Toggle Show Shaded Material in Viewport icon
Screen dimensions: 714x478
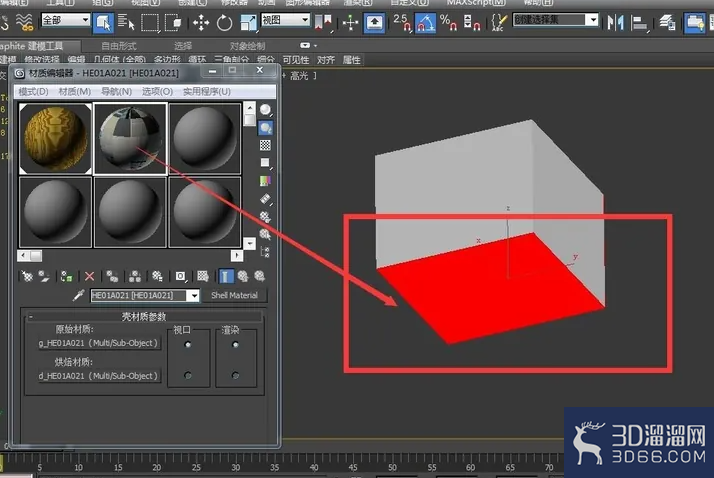point(203,276)
